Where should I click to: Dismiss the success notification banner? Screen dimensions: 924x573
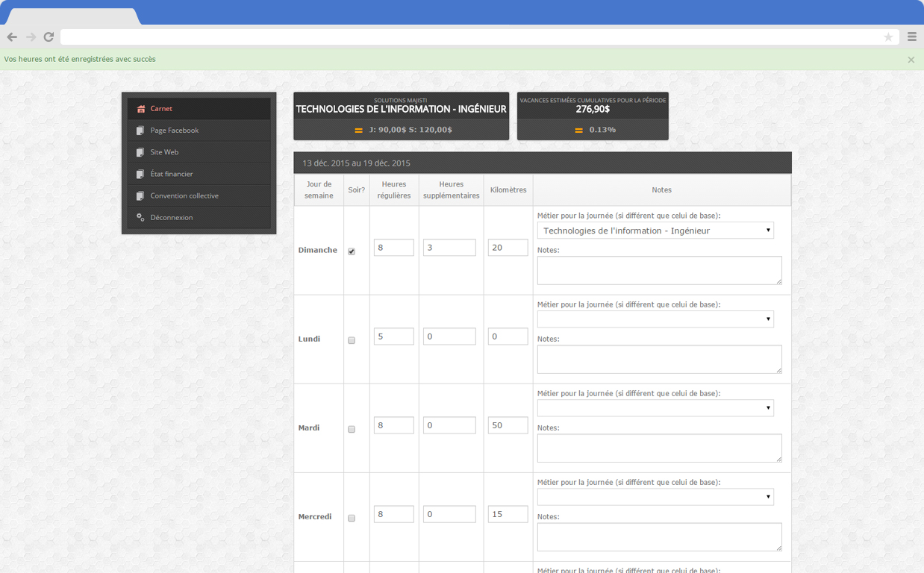pos(911,60)
